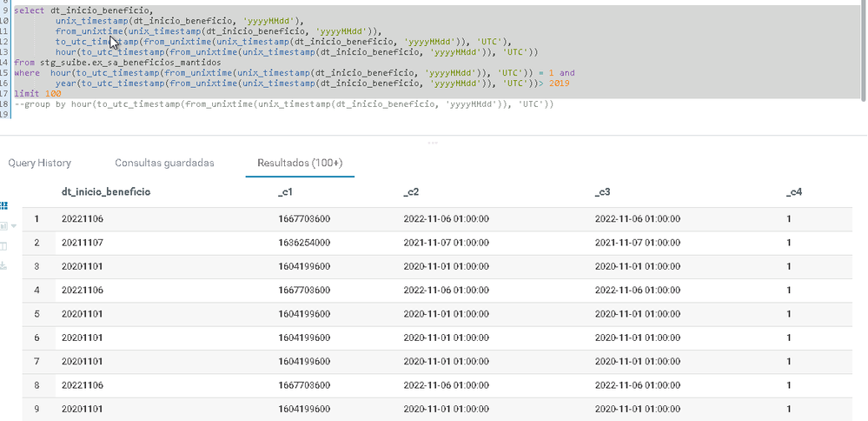
Task: Click row 1 _c1 value 1667703600
Action: point(304,219)
